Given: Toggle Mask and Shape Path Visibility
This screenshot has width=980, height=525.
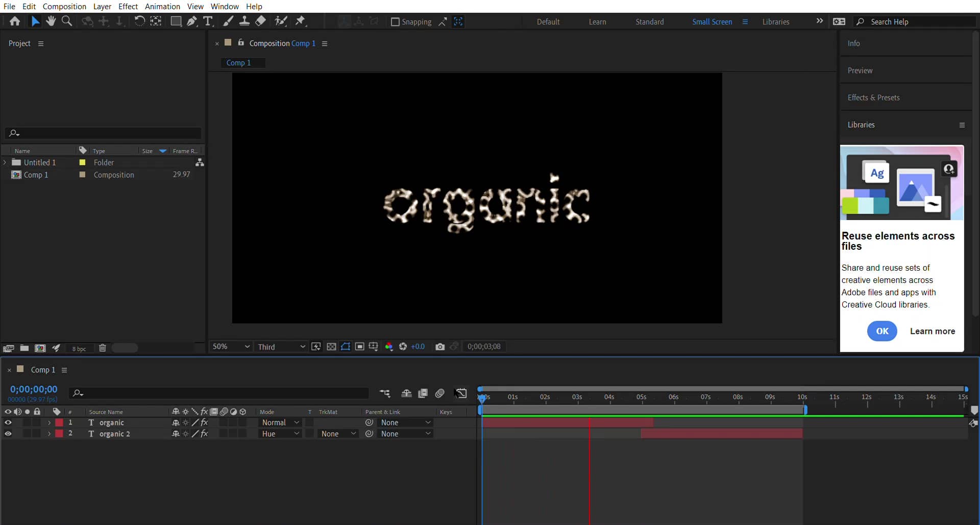Looking at the screenshot, I should point(346,347).
